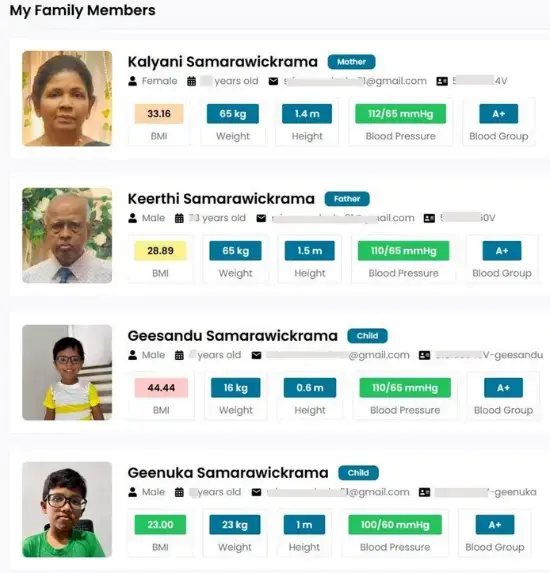550x573 pixels.
Task: Click the ID card icon in Geenuka's row
Action: [x=424, y=492]
